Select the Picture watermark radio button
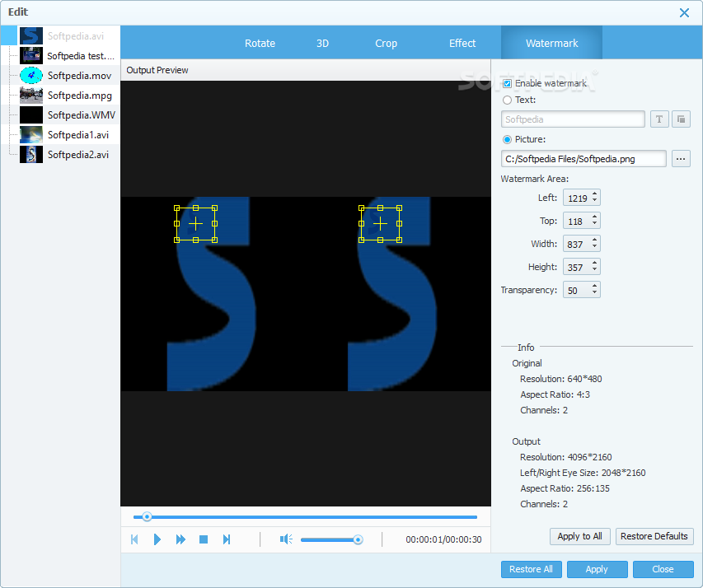 (x=507, y=139)
